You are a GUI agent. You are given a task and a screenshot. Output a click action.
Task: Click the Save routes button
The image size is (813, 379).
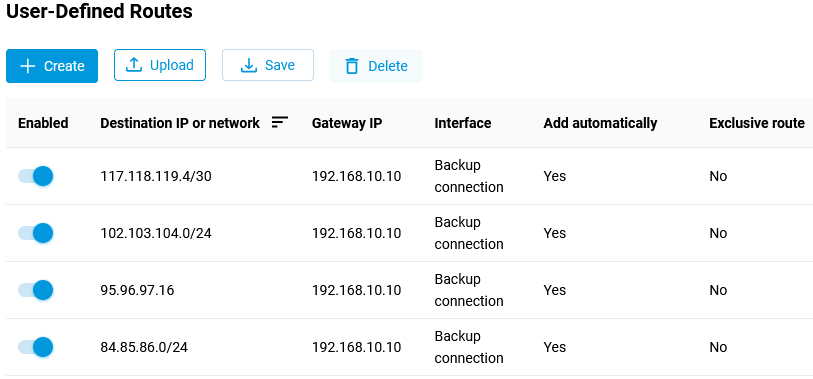[x=268, y=65]
